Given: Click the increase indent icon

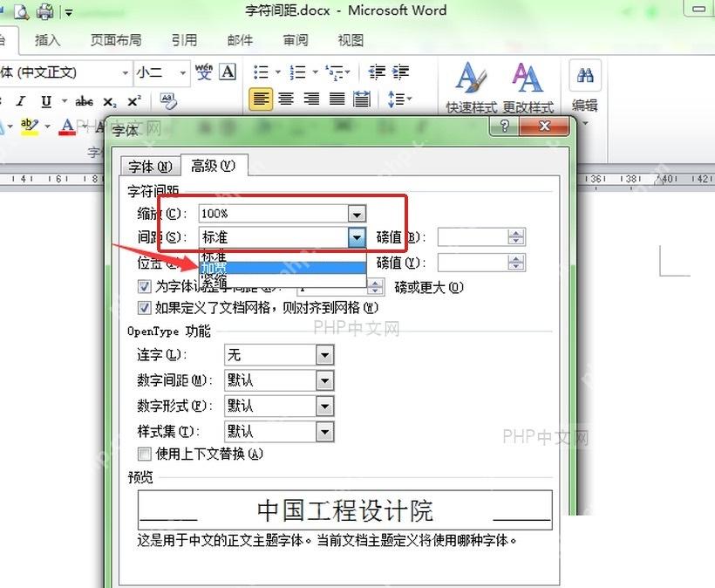Looking at the screenshot, I should 400,72.
